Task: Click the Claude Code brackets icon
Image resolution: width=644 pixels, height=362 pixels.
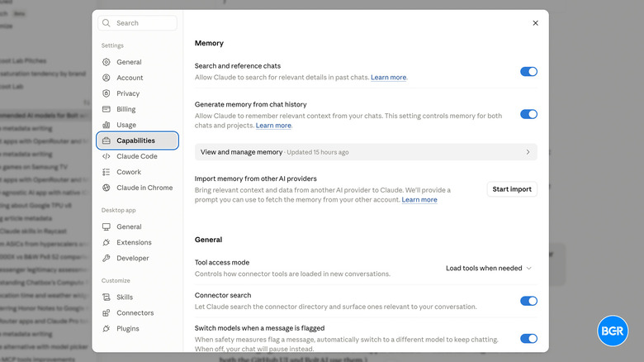Action: pyautogui.click(x=107, y=156)
